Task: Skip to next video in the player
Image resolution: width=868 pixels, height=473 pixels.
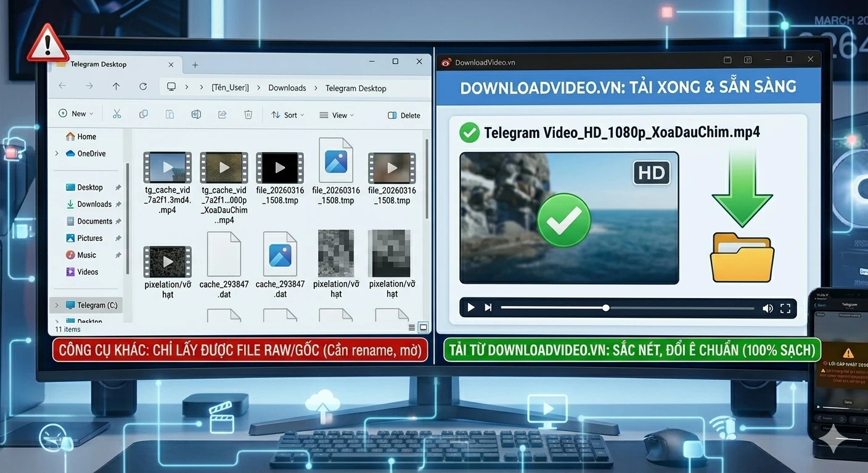Action: coord(488,307)
